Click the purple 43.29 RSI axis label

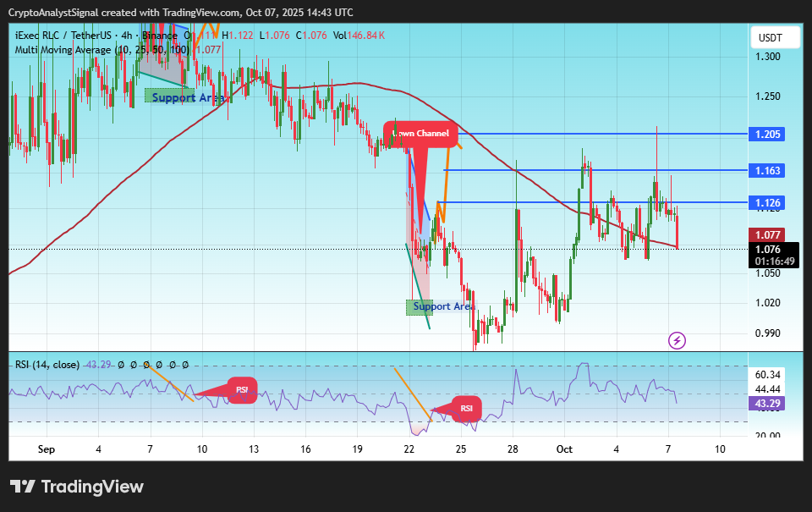767,404
